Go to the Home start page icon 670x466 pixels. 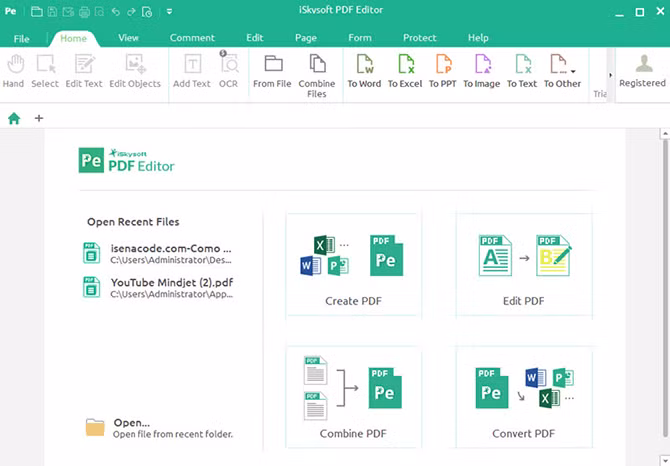[x=14, y=118]
